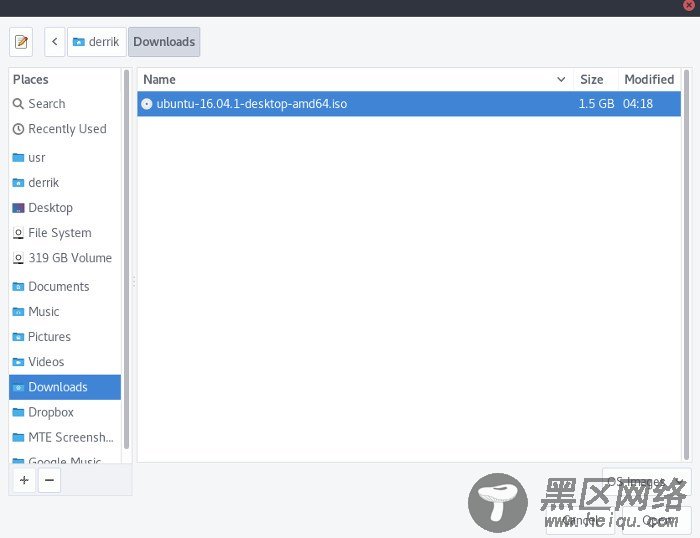
Task: Click the 319 GB Volume drive icon
Action: (x=18, y=258)
